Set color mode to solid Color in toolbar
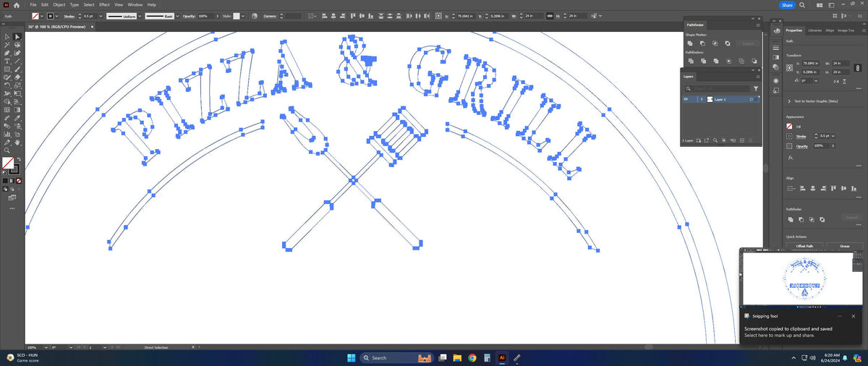The height and width of the screenshot is (366, 868). pos(5,181)
